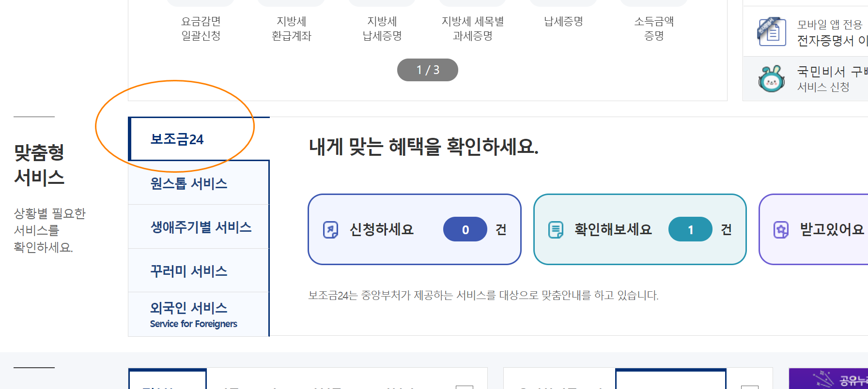Open 요금감면 일괄신청 service
Image resolution: width=868 pixels, height=389 pixels.
click(x=201, y=28)
